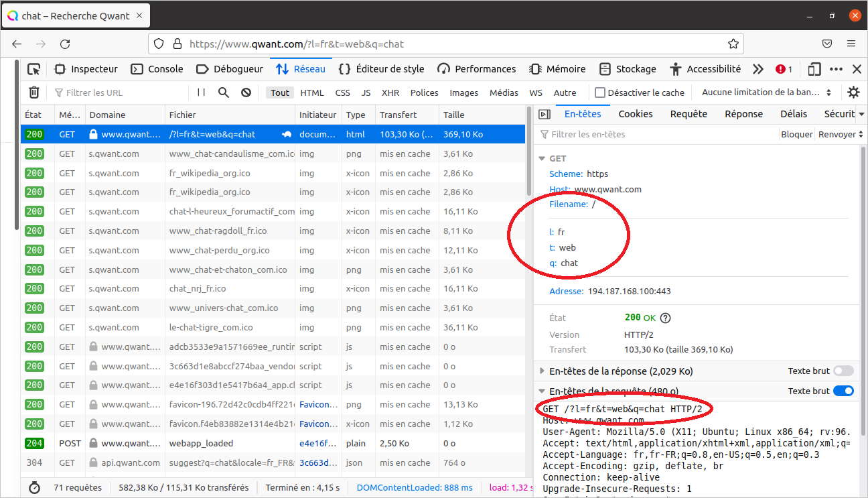Toggle Texte brut for response headers
The image size is (868, 498).
point(843,371)
